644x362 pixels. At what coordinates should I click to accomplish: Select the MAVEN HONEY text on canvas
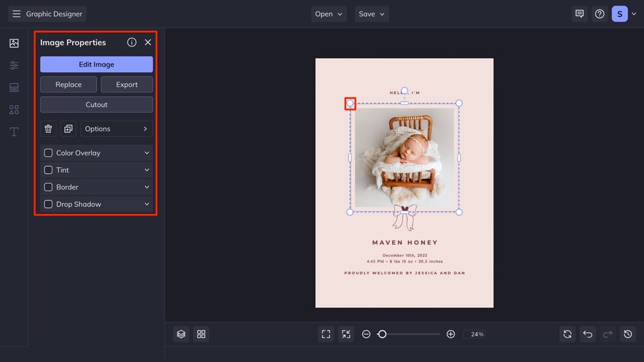[405, 243]
